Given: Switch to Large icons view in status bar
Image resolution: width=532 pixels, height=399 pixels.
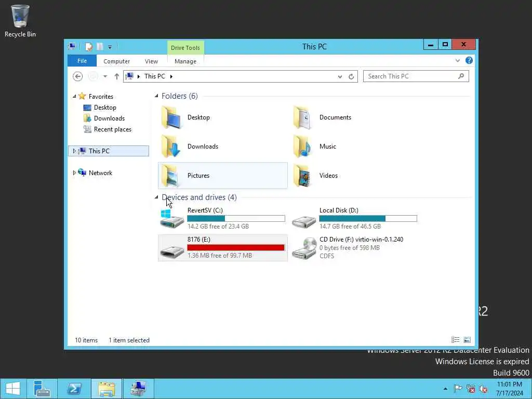Looking at the screenshot, I should 467,340.
